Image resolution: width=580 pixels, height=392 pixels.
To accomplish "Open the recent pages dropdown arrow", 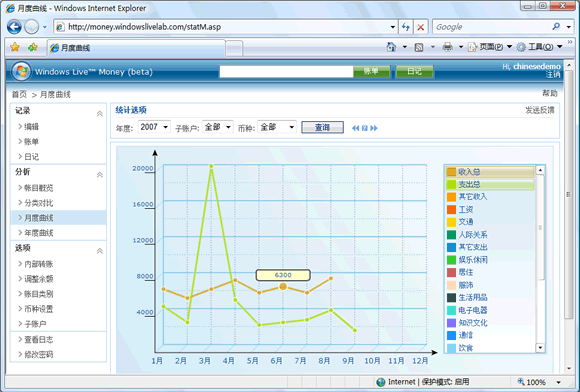I will (x=45, y=27).
